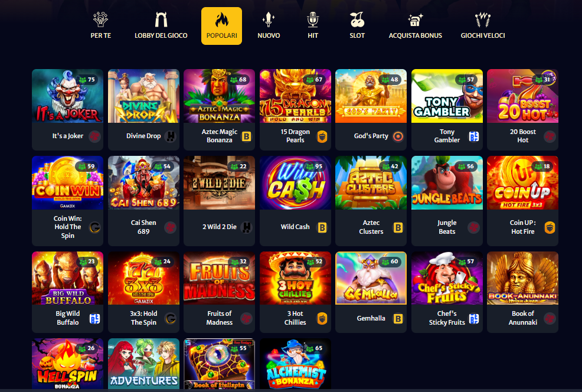The width and height of the screenshot is (582, 392).
Task: Select the Slot cherries category
Action: pos(357,25)
